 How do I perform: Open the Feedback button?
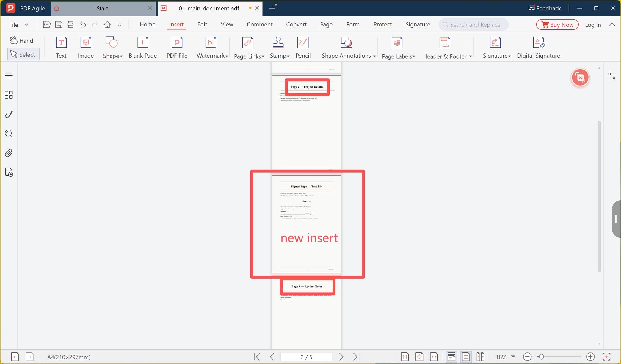(544, 8)
